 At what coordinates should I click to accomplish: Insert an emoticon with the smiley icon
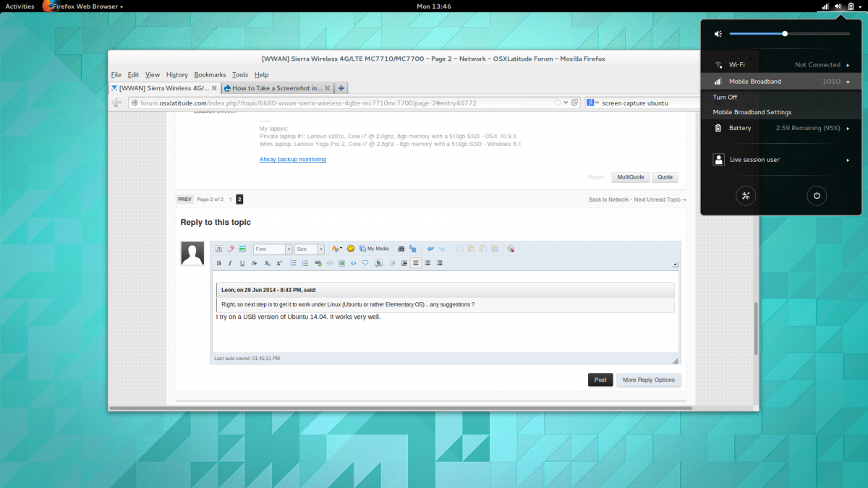click(x=351, y=249)
